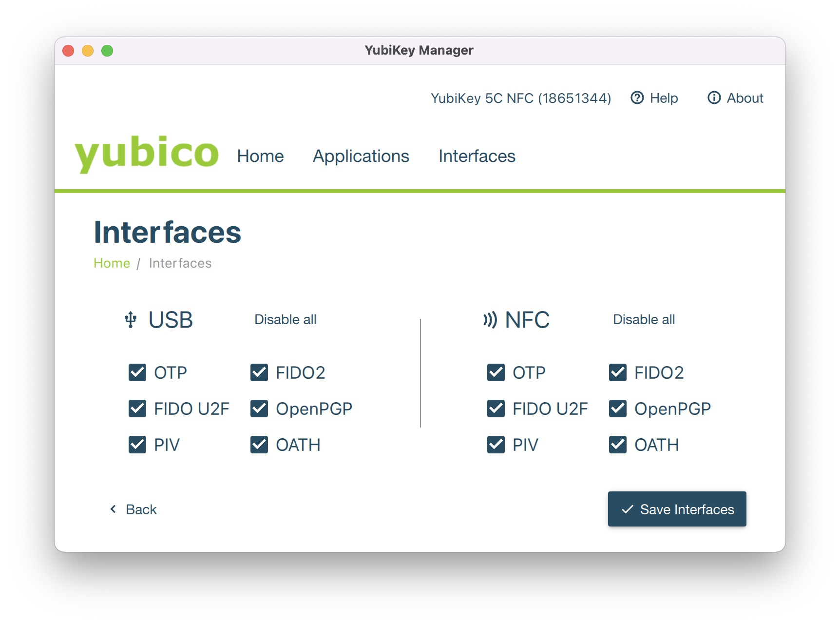Click the NFC waves icon
Screen dimensions: 840x624
coord(490,320)
